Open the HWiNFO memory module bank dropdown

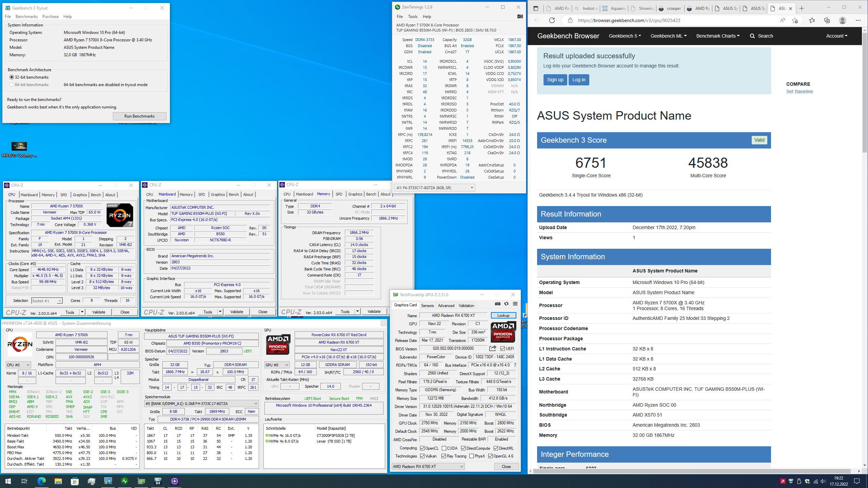201,403
